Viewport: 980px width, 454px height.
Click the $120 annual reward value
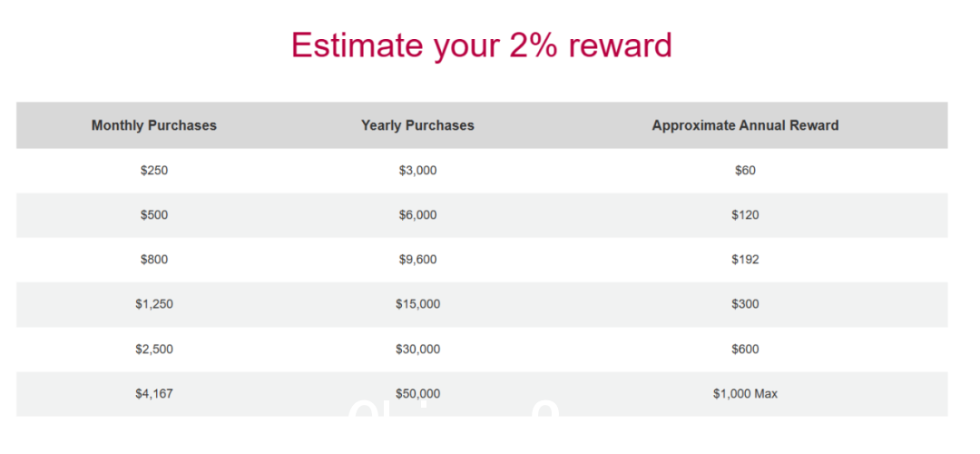[x=745, y=215]
